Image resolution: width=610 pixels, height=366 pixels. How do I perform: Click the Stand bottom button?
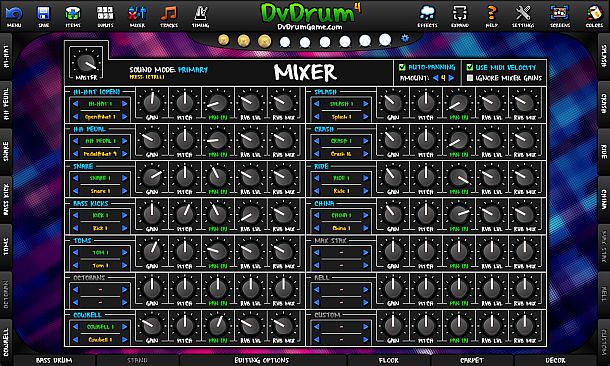coord(137,361)
